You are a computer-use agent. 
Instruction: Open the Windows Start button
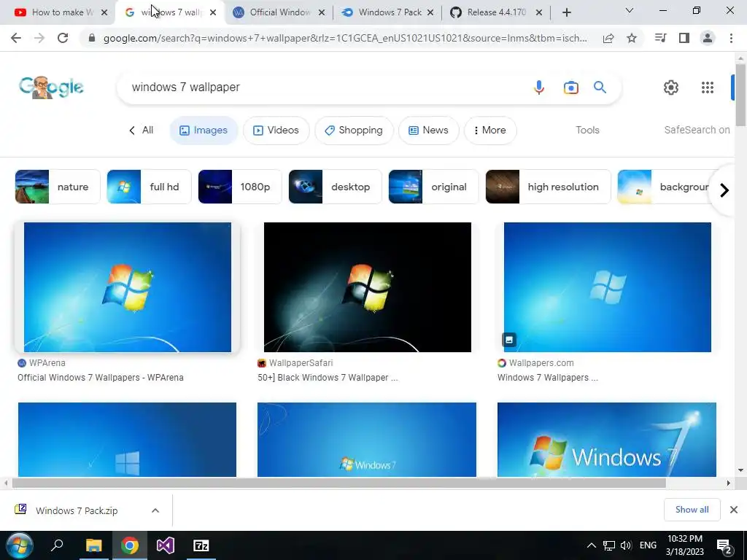pos(20,545)
